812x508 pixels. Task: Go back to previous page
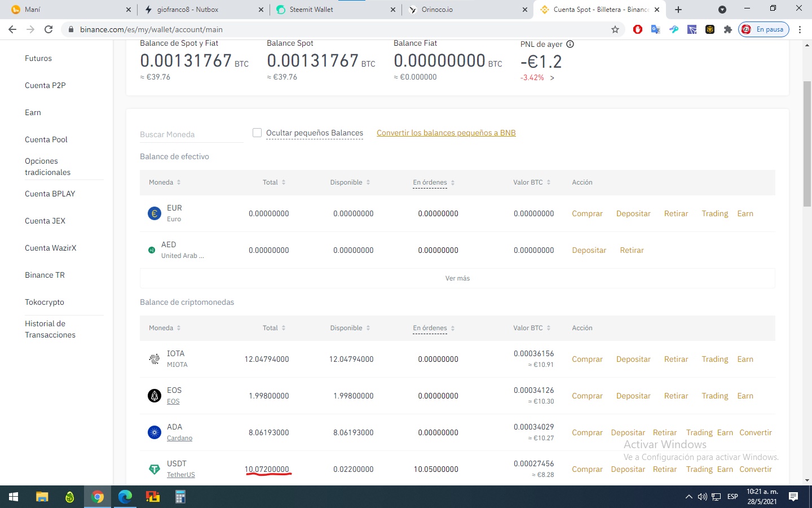[x=12, y=29]
